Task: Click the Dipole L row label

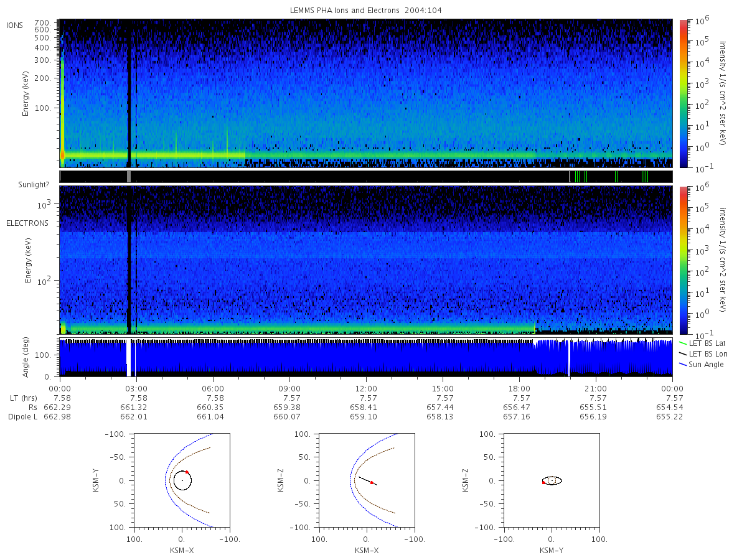Action: point(22,416)
